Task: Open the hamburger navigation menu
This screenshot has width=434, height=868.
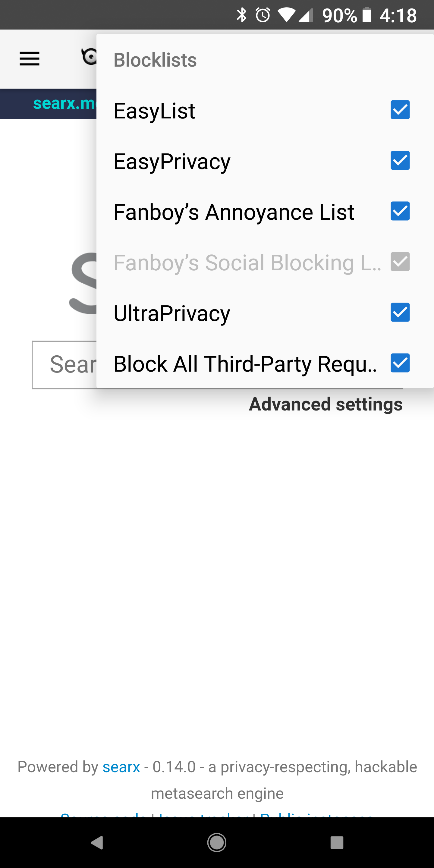Action: click(x=29, y=59)
